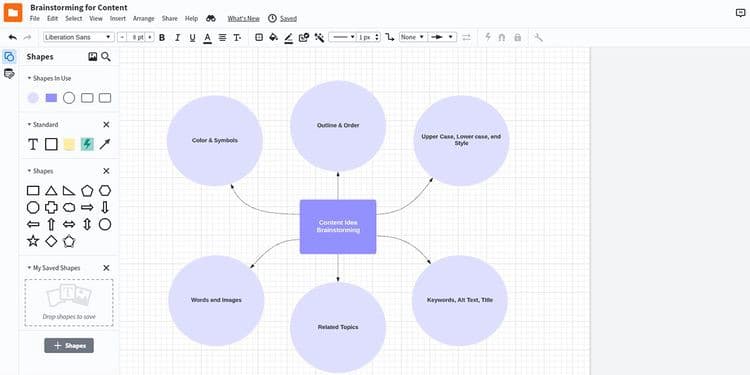Click the sidebar icon below Shapes icon

click(9, 74)
